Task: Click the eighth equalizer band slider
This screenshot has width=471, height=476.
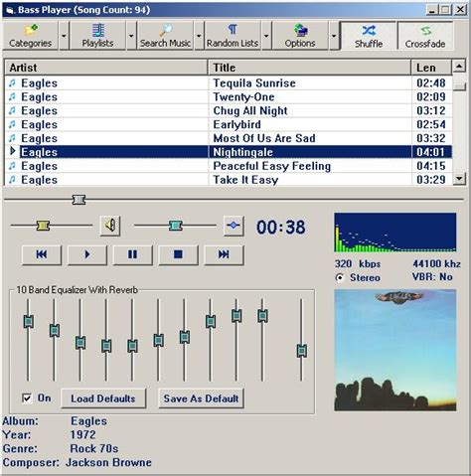Action: 211,321
